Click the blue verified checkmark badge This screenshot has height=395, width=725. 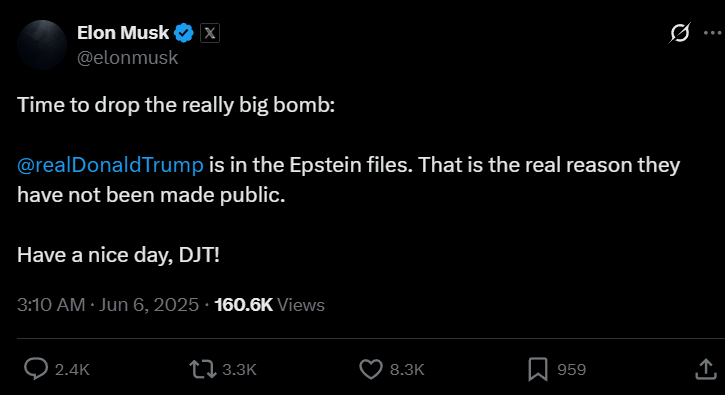point(184,33)
